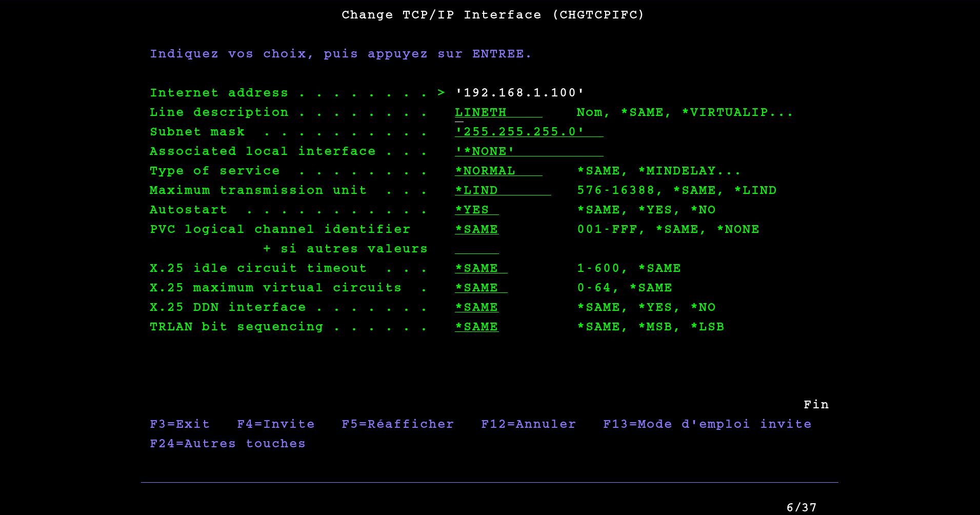Screen dimensions: 980x515
Task: Click the Line description field LINETH
Action: [x=497, y=112]
